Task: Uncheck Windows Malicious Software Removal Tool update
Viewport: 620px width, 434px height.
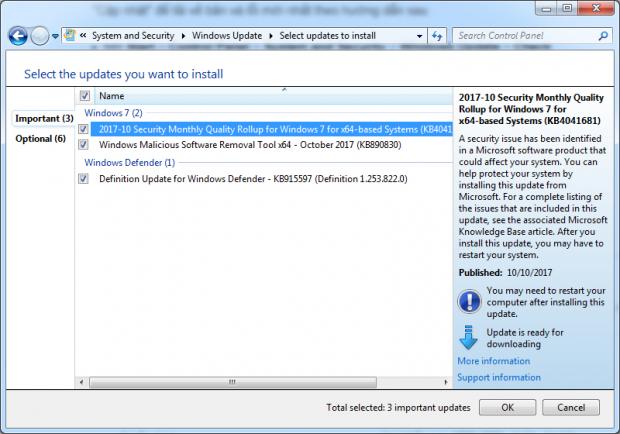Action: pos(85,145)
